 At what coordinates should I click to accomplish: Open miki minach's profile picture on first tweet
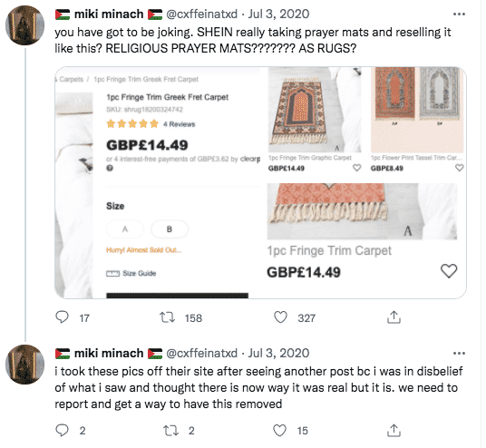(x=25, y=25)
